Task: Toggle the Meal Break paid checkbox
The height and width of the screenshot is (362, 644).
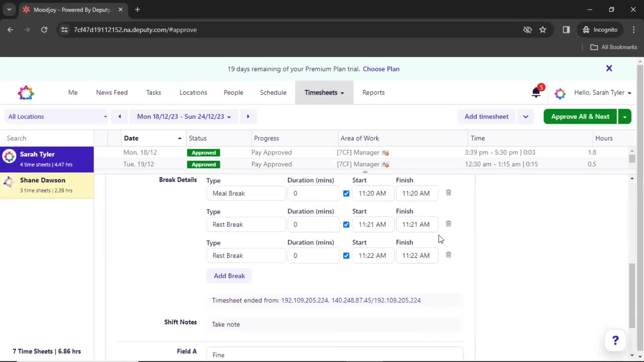Action: 346,193
